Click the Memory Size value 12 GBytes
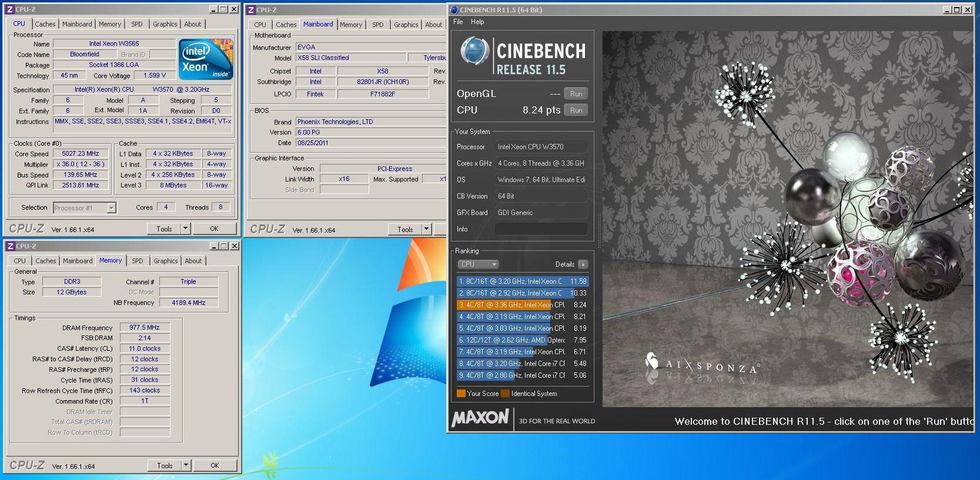Viewport: 980px width, 480px height. 72,292
